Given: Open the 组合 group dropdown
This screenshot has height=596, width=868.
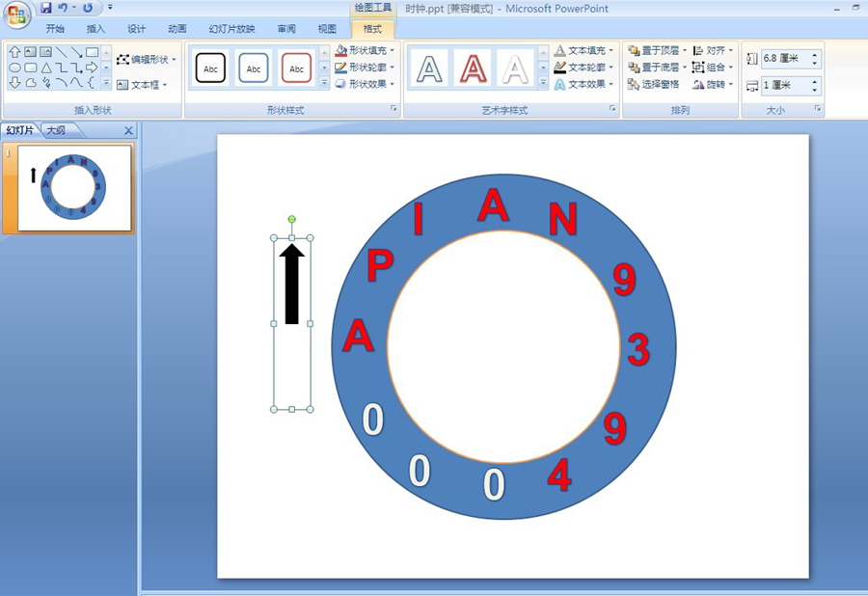Looking at the screenshot, I should pos(713,67).
